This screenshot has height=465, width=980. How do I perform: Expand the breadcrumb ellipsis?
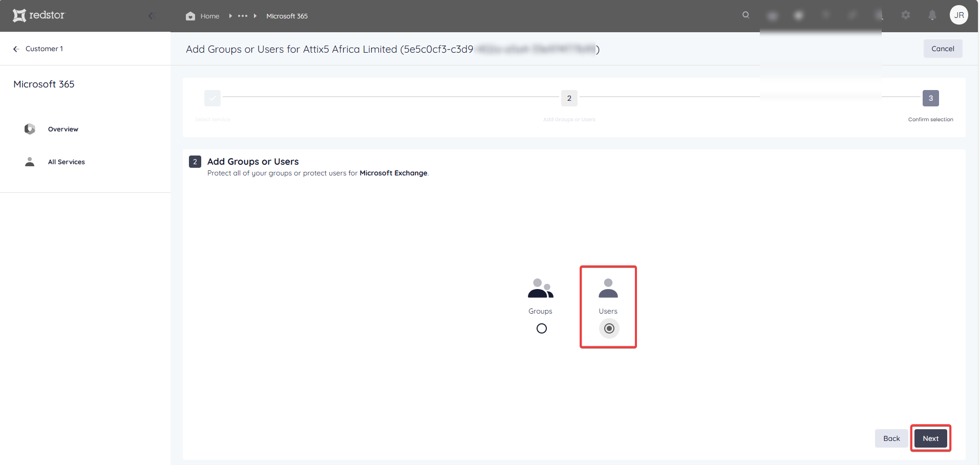243,16
